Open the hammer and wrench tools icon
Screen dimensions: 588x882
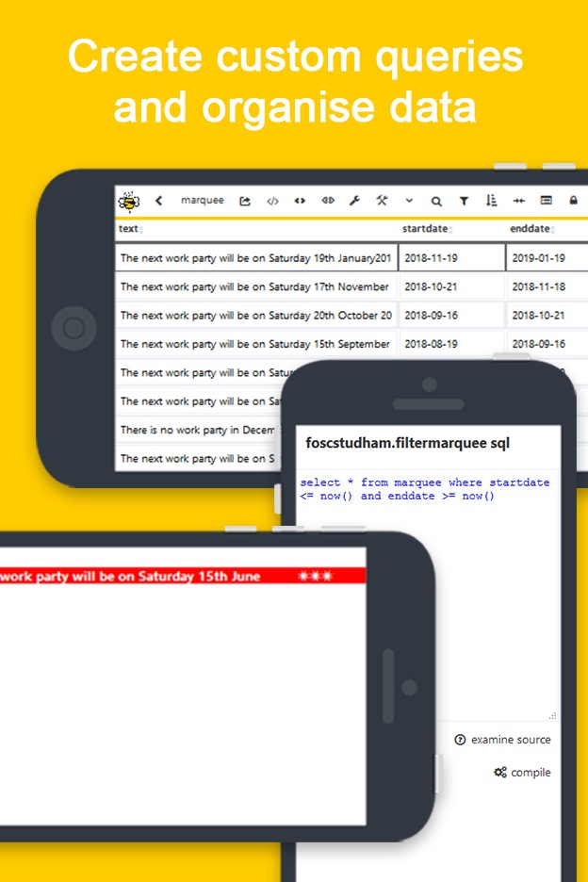tap(382, 201)
